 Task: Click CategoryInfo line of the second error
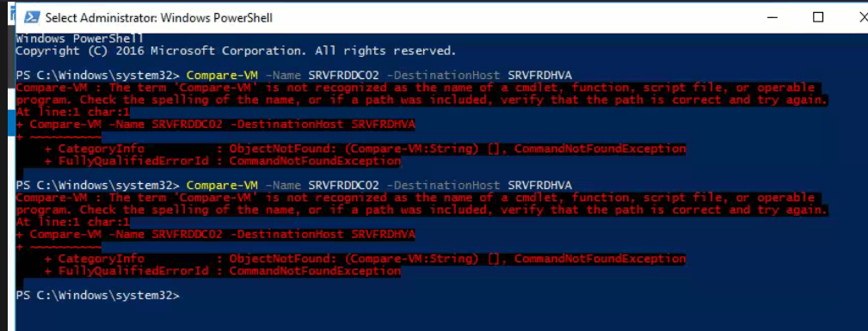(365, 259)
